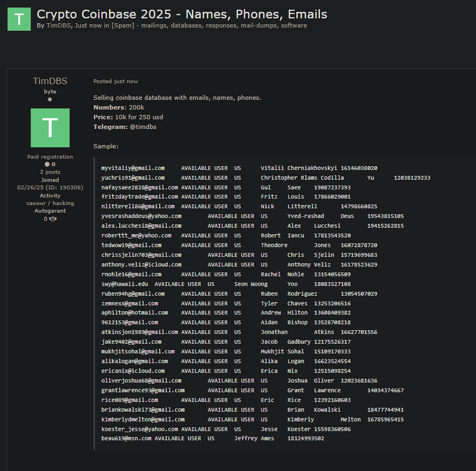Screen dimensions: 476x471
Task: Click the 'Paid registration' group label
Action: [x=50, y=157]
